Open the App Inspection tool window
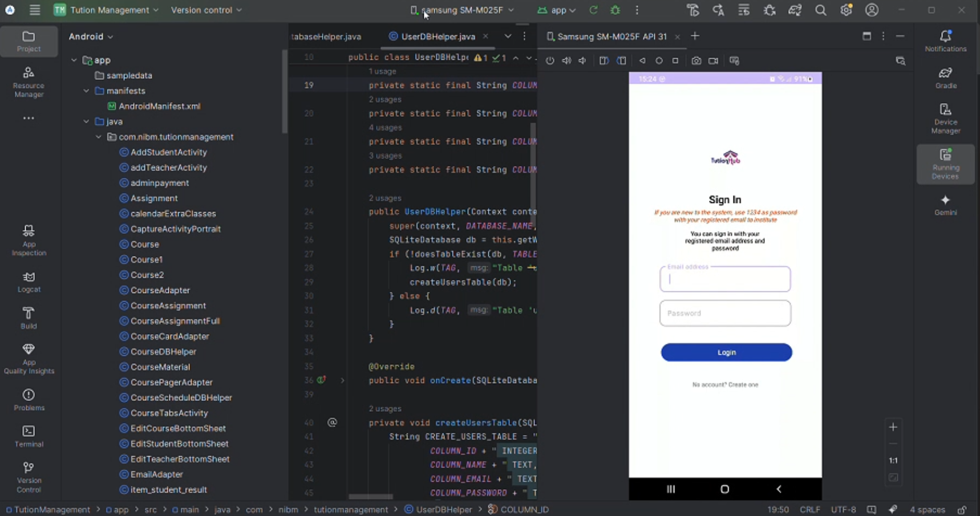980x516 pixels. point(29,239)
